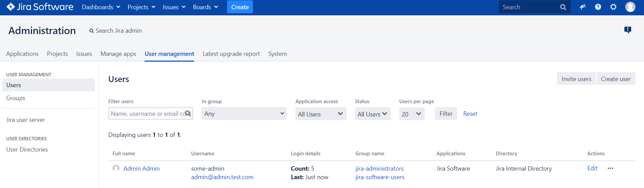Open the feedback megaphone icon

[x=583, y=7]
